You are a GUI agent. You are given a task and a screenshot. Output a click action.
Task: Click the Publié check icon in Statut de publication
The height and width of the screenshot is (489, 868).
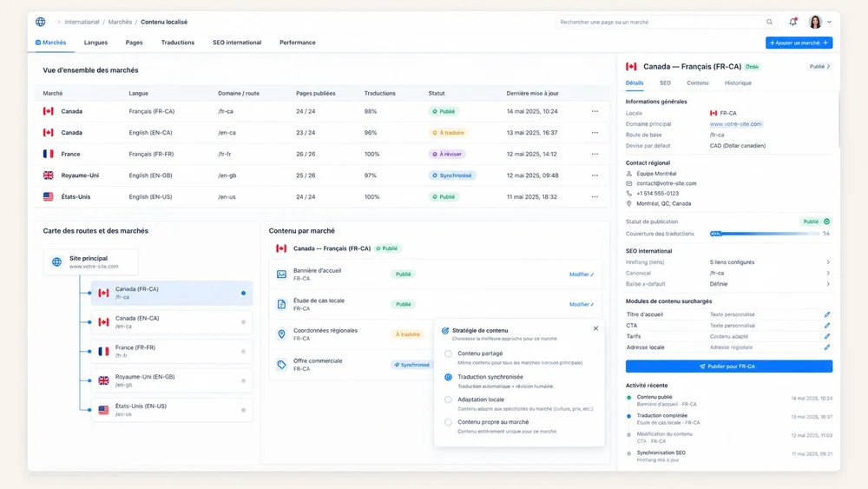pyautogui.click(x=826, y=221)
